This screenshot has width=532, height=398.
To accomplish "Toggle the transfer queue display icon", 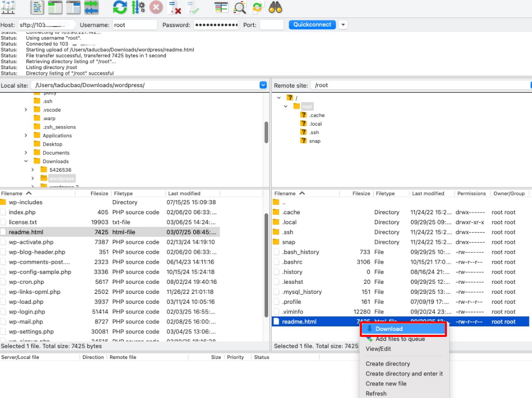I will [91, 8].
